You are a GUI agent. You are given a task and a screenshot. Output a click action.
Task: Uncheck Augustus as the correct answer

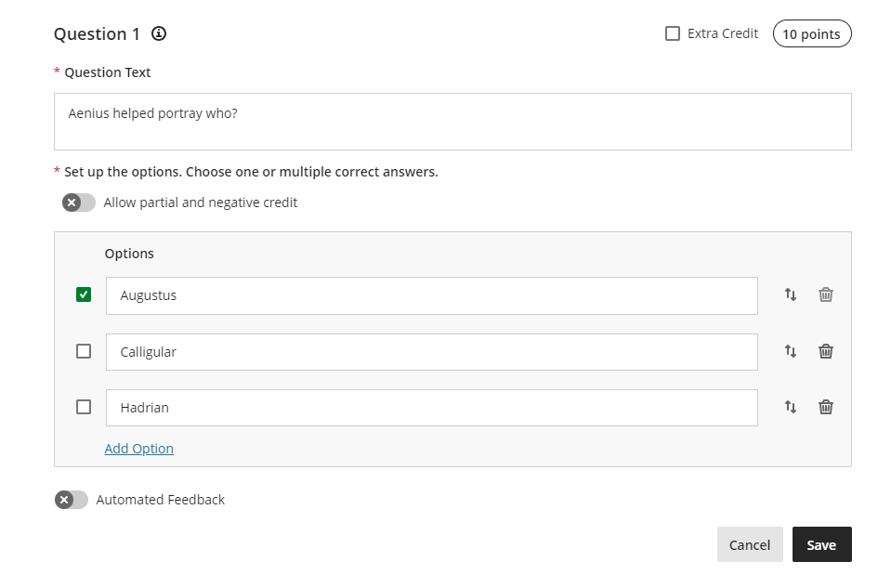click(x=84, y=294)
